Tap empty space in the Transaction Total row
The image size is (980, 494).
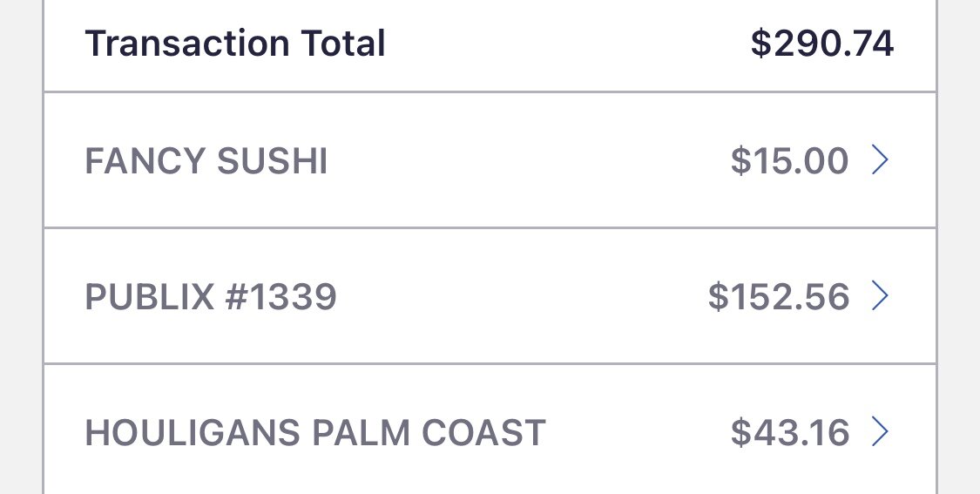click(x=565, y=44)
